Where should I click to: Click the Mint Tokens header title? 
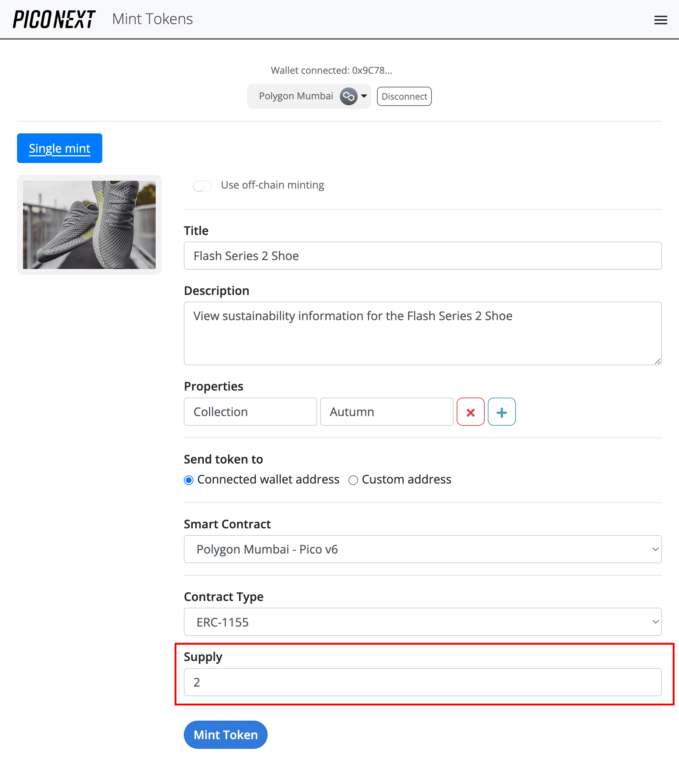click(152, 19)
